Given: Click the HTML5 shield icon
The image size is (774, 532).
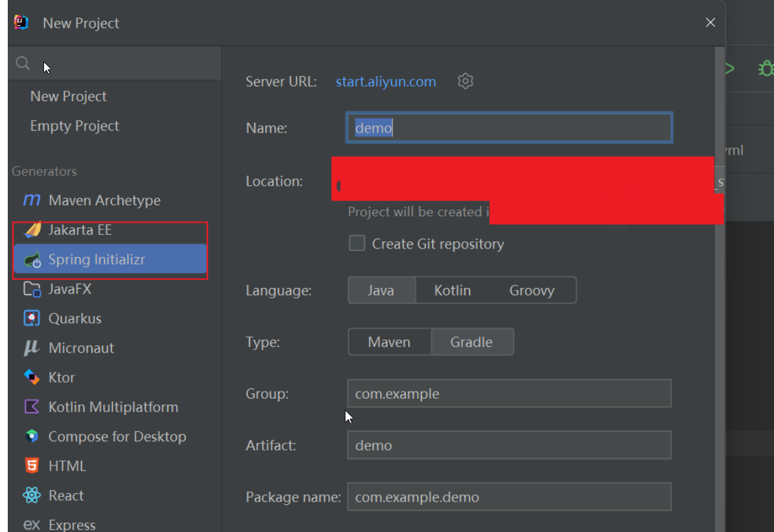Looking at the screenshot, I should pos(32,465).
